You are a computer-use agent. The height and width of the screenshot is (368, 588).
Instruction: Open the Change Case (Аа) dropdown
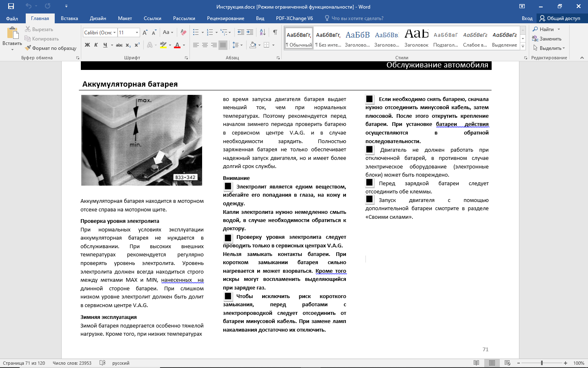168,32
